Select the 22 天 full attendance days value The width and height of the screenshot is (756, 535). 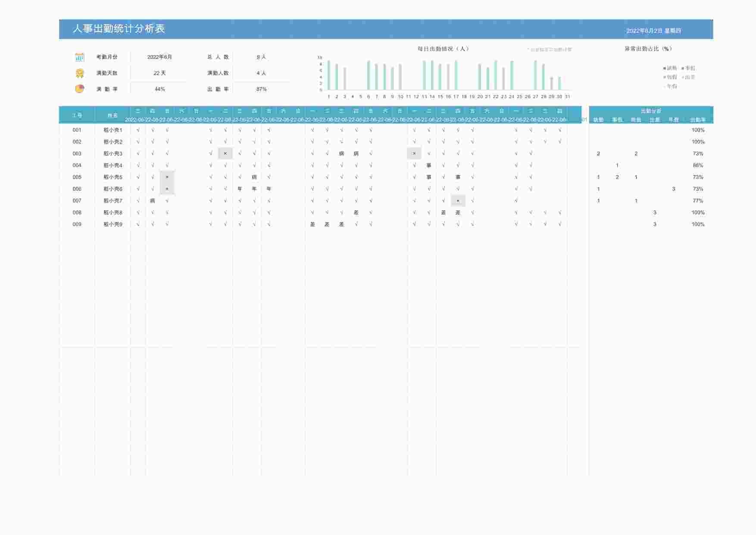(159, 73)
